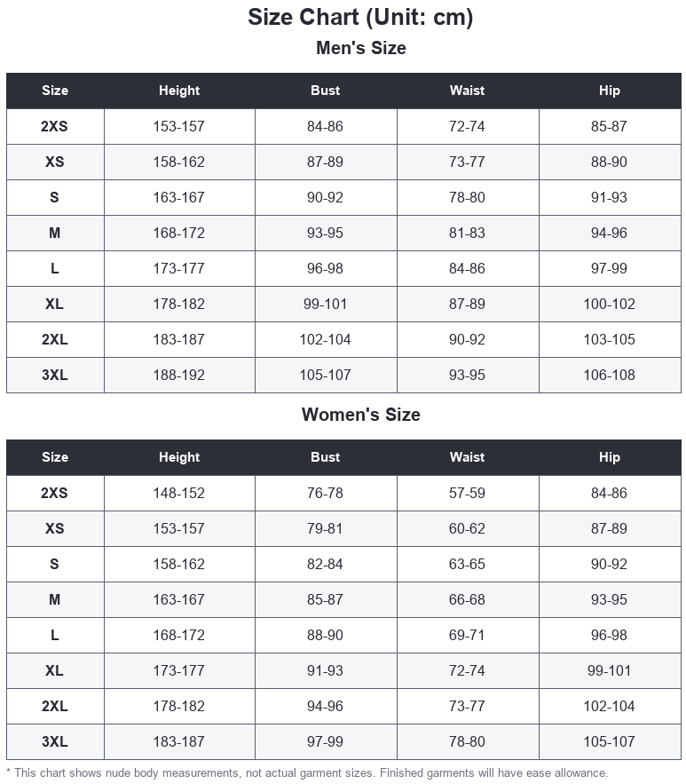Click the Men's XL height value 178-182

click(179, 304)
